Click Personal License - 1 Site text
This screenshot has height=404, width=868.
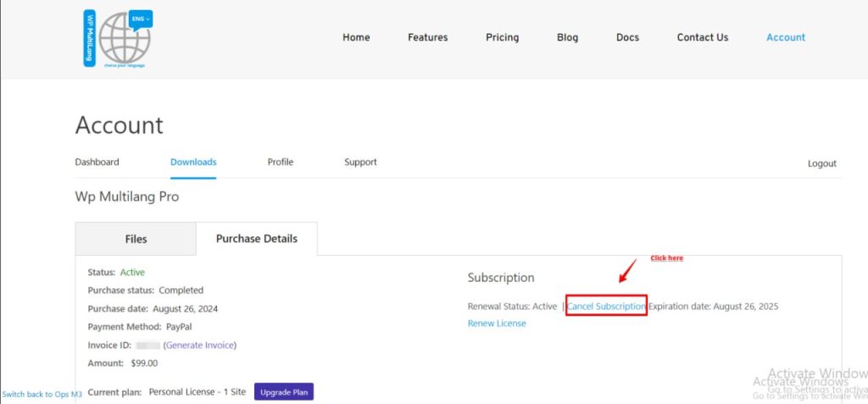point(197,392)
